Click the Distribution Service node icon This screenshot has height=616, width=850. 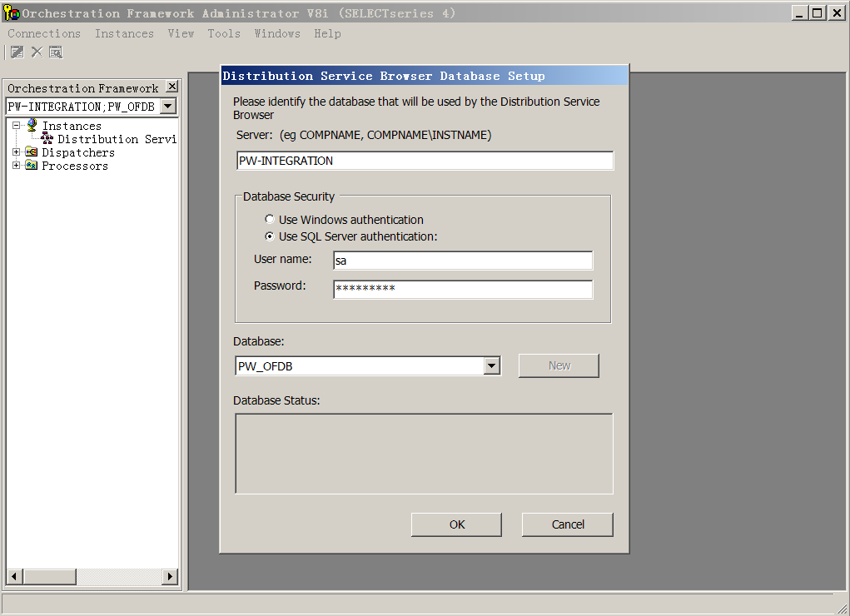(47, 139)
